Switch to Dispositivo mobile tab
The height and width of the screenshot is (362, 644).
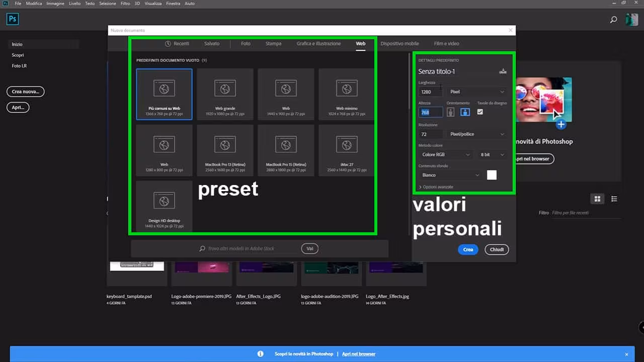[x=399, y=44]
